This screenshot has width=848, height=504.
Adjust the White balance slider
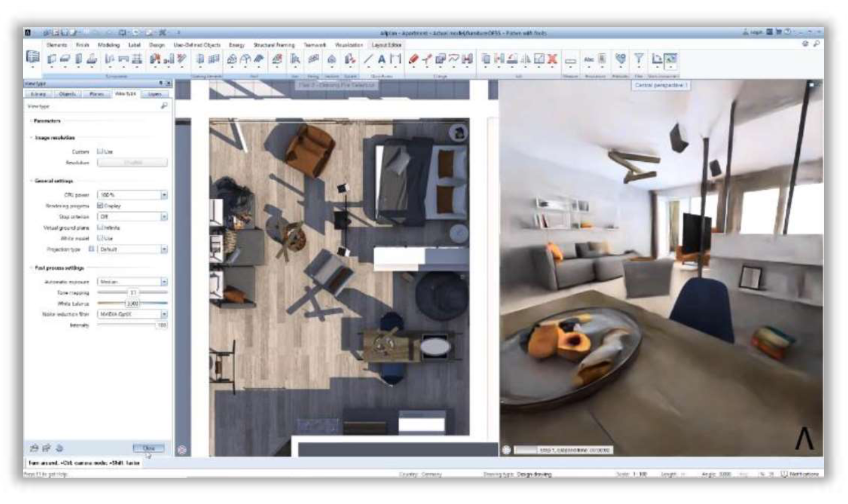click(133, 303)
